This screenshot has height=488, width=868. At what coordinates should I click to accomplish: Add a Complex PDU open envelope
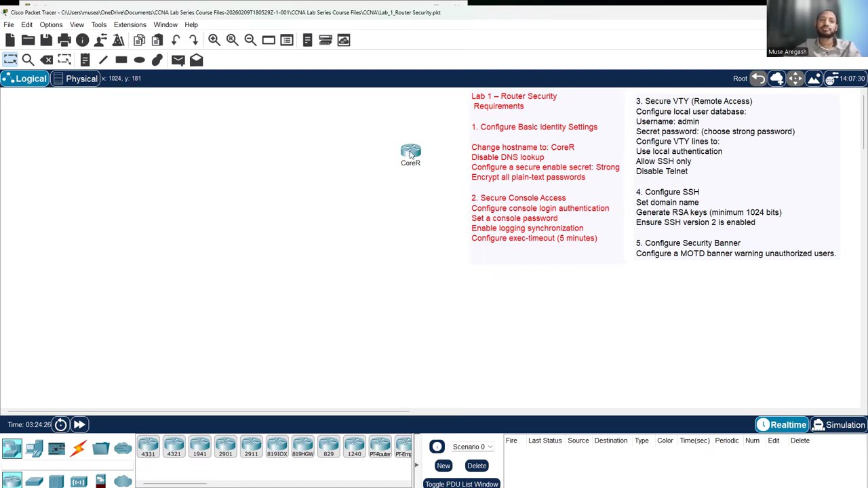(196, 60)
